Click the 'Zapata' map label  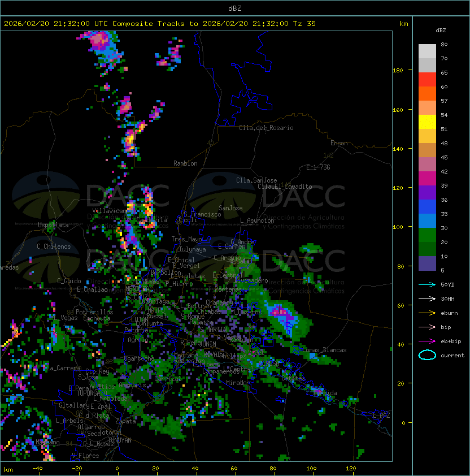click(125, 421)
